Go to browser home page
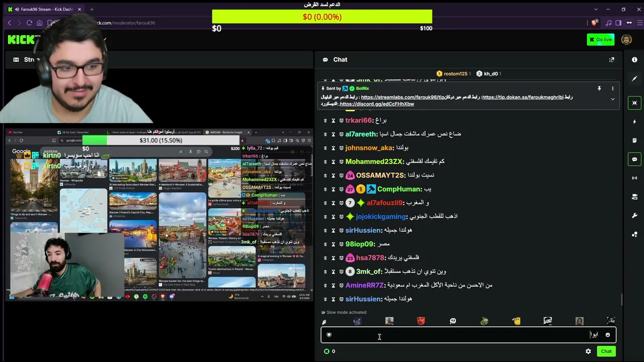 (x=40, y=23)
